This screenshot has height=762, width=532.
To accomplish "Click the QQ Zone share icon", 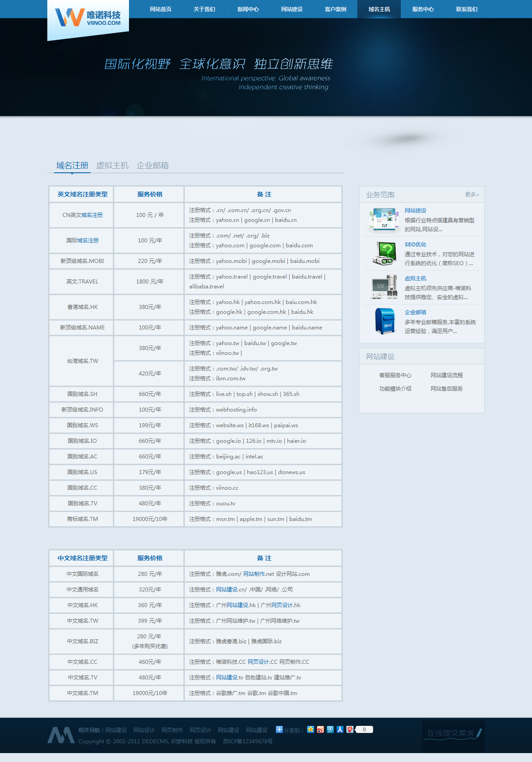I will [x=311, y=729].
